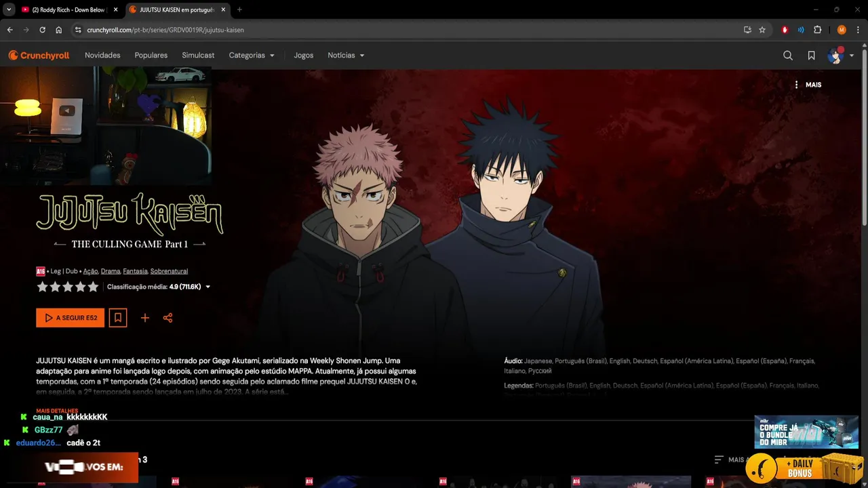The height and width of the screenshot is (488, 868).
Task: Open the Ação genre link
Action: [91, 271]
